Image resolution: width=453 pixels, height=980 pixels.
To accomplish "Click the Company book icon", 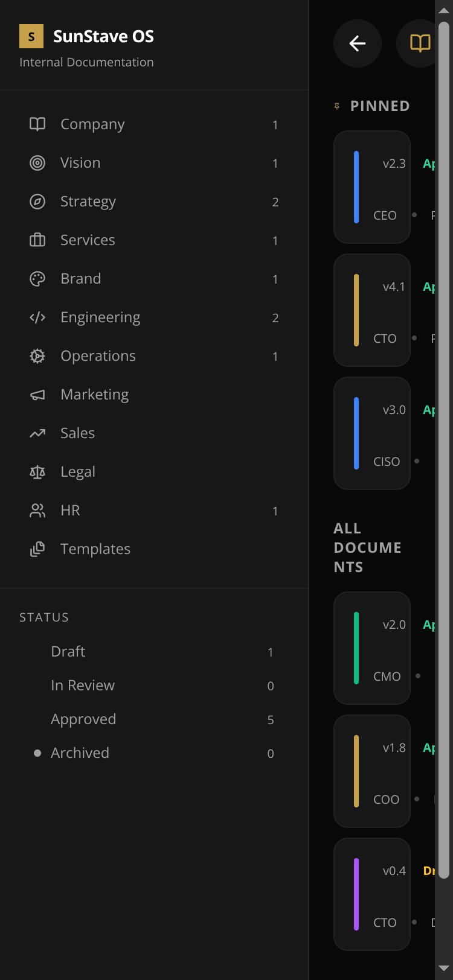I will click(x=37, y=124).
